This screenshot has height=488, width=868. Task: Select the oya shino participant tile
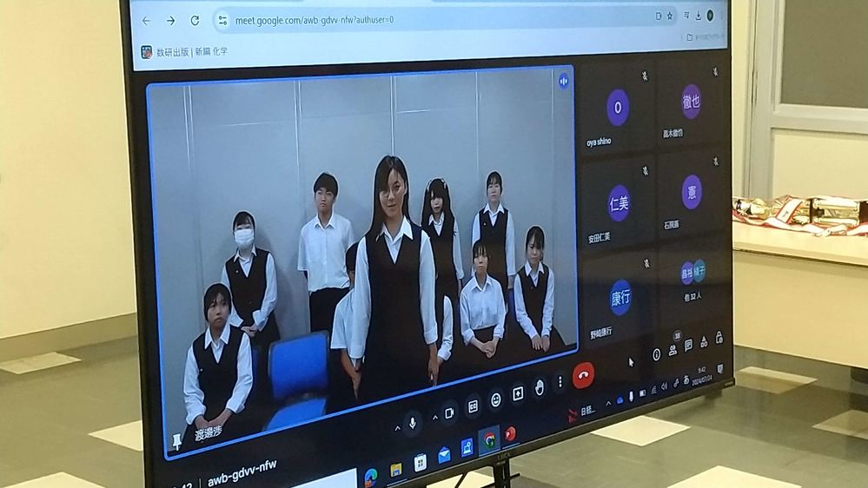coord(616,110)
